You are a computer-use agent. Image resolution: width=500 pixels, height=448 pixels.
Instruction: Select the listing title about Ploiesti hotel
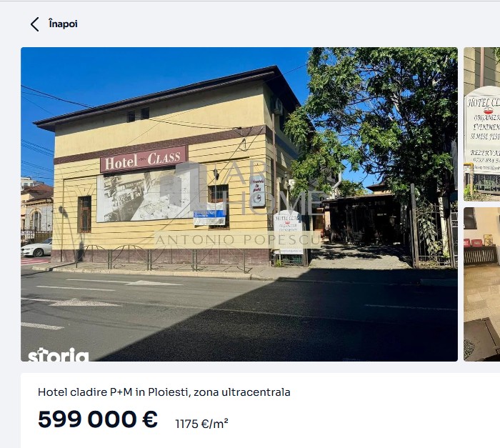[164, 392]
